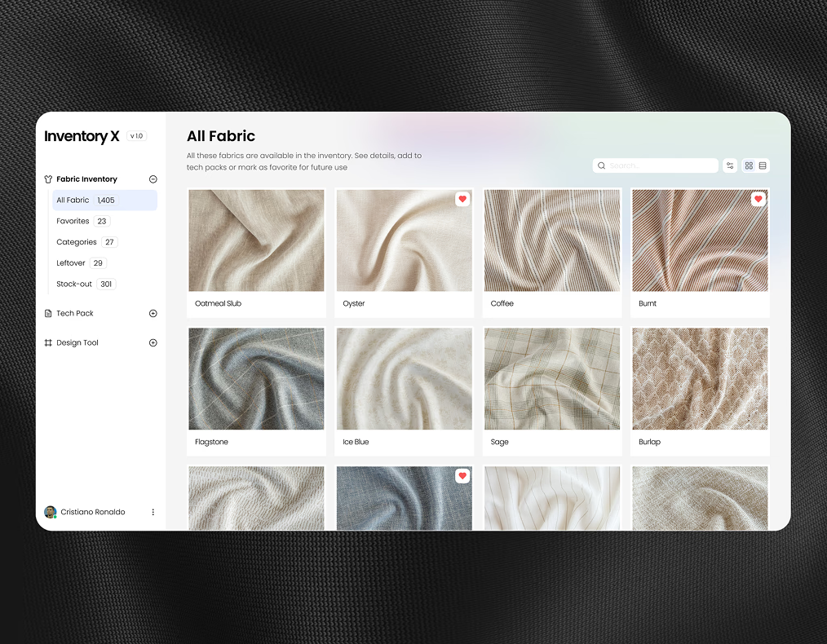Collapse the Fabric Inventory section
The width and height of the screenshot is (827, 644).
click(x=153, y=179)
